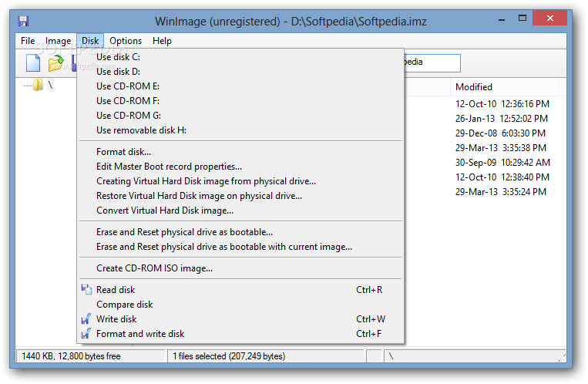Image resolution: width=588 pixels, height=384 pixels.
Task: Click the status bar path field
Action: (475, 355)
